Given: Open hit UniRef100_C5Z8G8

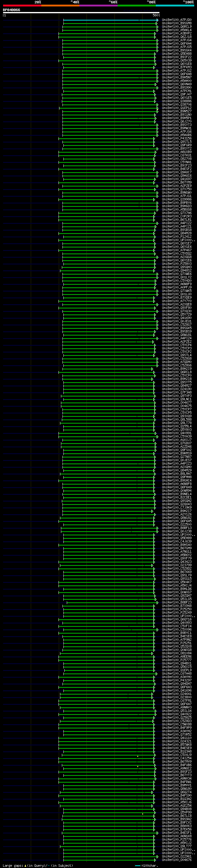Looking at the screenshot, I should click(x=177, y=358).
